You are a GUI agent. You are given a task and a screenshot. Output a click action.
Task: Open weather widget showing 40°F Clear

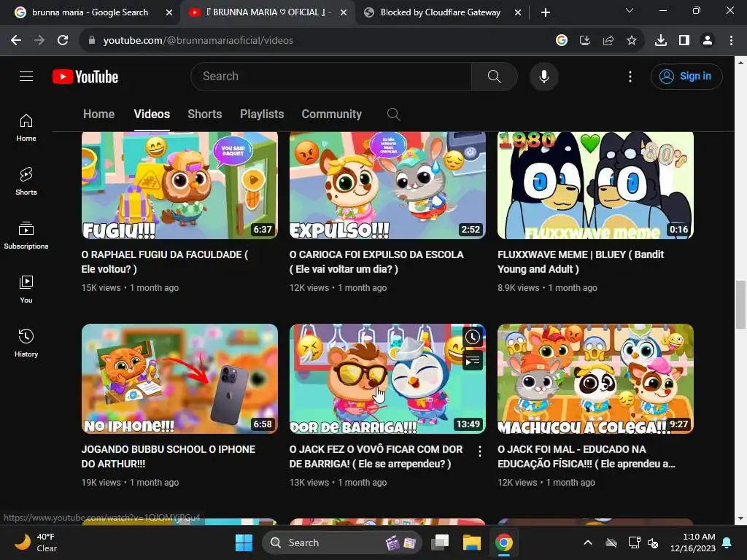36,542
